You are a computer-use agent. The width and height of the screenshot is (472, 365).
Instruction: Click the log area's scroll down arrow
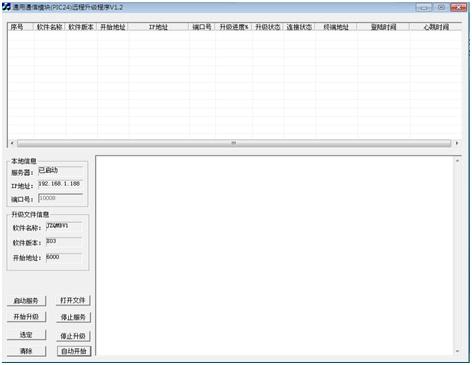[x=457, y=351]
